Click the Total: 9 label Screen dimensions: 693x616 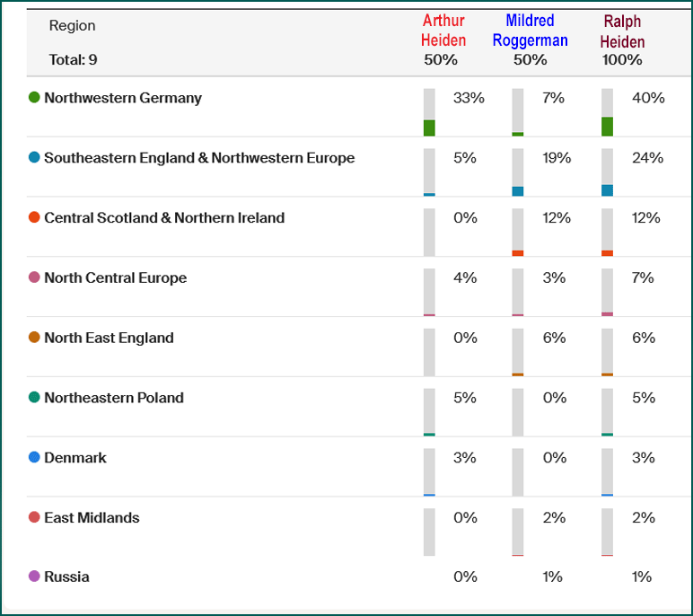click(x=75, y=60)
